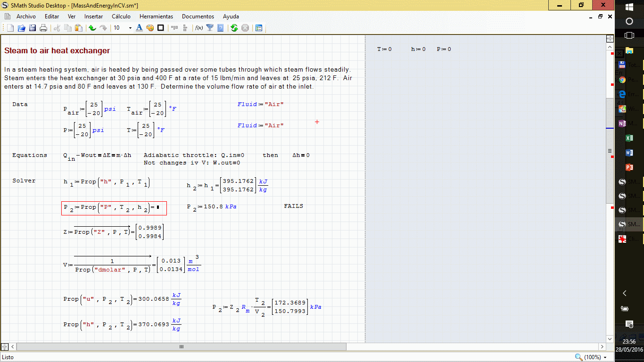Open the insert function f(x) tool

click(x=199, y=28)
